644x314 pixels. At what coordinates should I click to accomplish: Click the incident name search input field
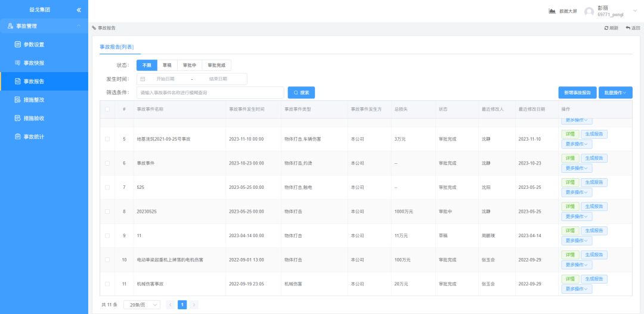[210, 93]
